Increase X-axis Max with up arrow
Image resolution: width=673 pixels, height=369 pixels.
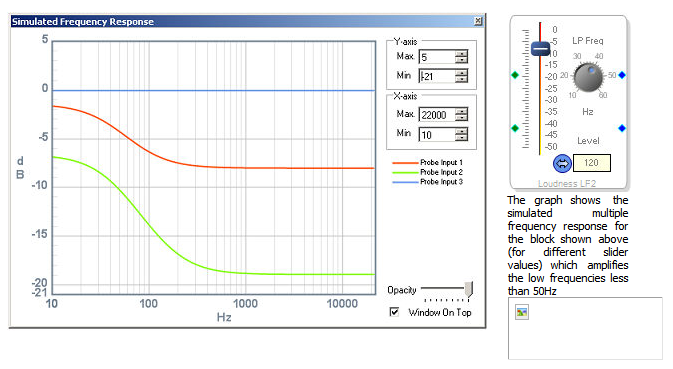[x=461, y=112]
